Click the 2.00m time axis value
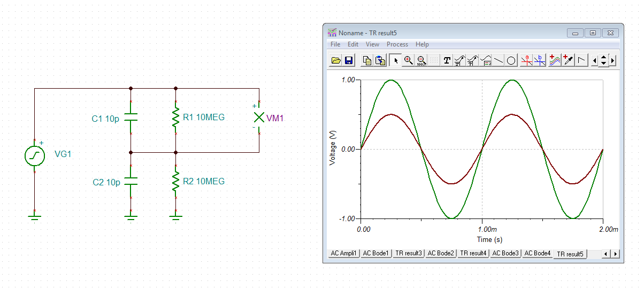Image resolution: width=644 pixels, height=289 pixels. (x=608, y=229)
